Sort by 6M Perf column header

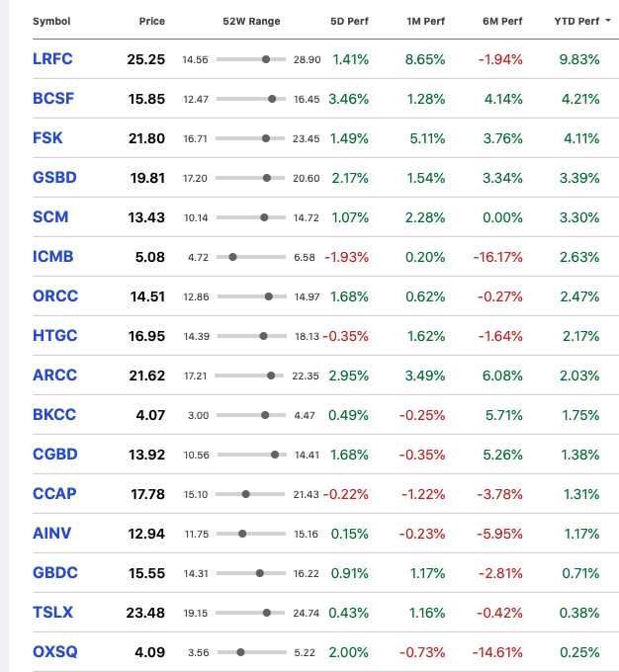(502, 21)
